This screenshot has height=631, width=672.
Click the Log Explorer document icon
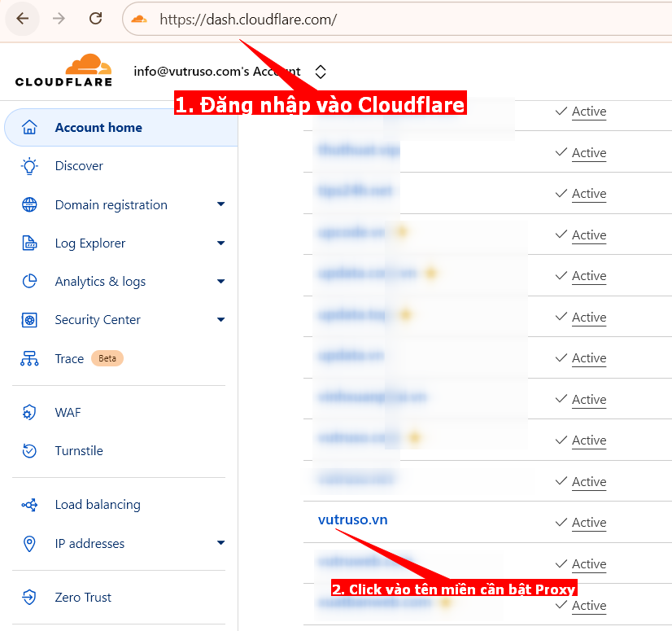29,243
